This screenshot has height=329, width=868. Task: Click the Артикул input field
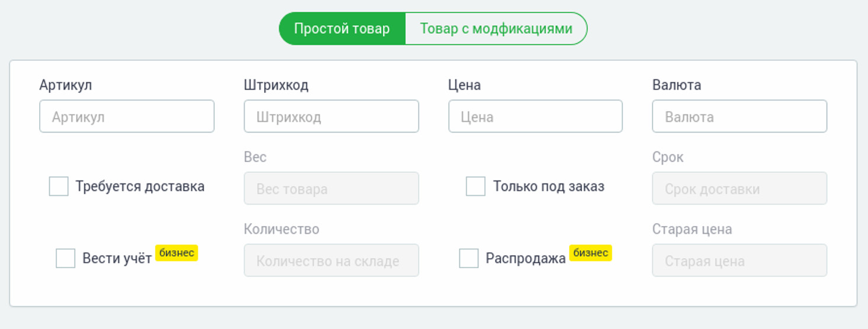tap(127, 117)
